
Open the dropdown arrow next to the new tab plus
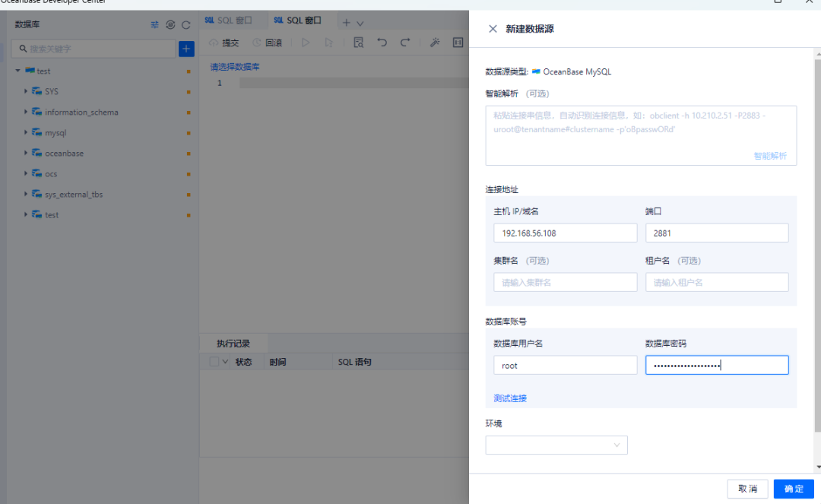point(360,23)
